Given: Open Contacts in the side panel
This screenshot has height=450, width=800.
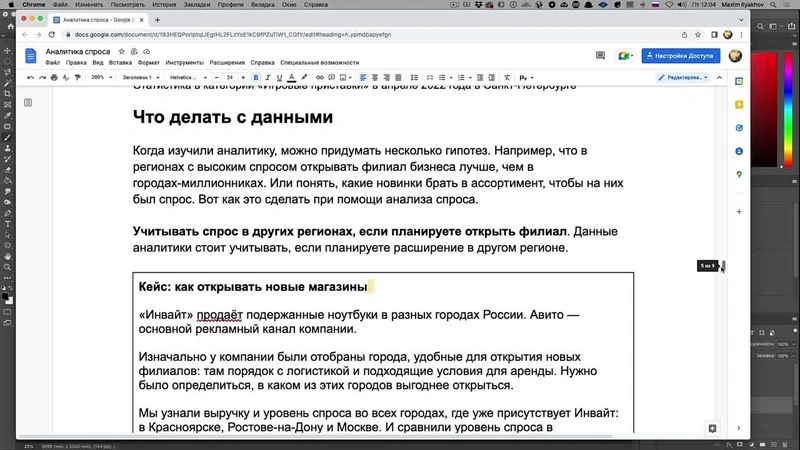Looking at the screenshot, I should (x=739, y=152).
